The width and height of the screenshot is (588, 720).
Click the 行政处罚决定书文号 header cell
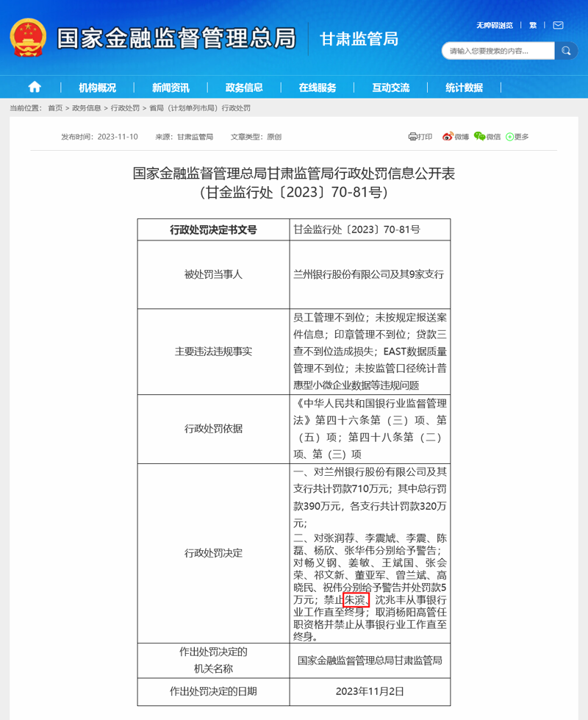213,229
